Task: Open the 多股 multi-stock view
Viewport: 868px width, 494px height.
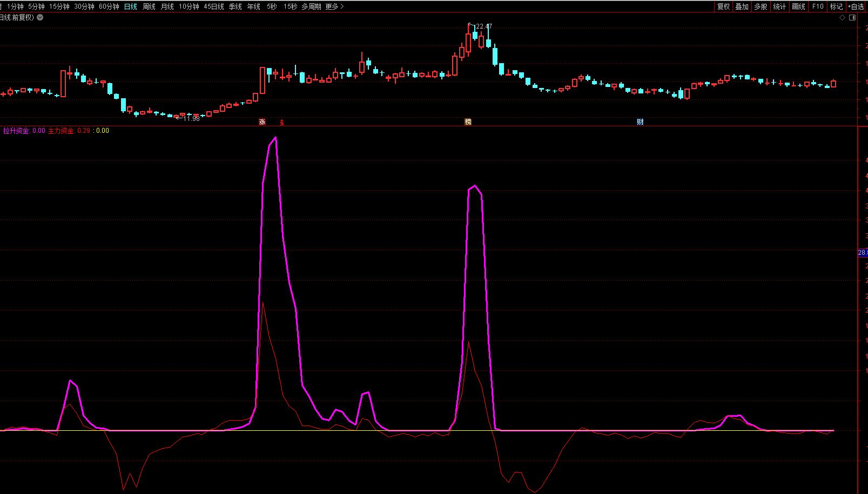Action: click(761, 6)
